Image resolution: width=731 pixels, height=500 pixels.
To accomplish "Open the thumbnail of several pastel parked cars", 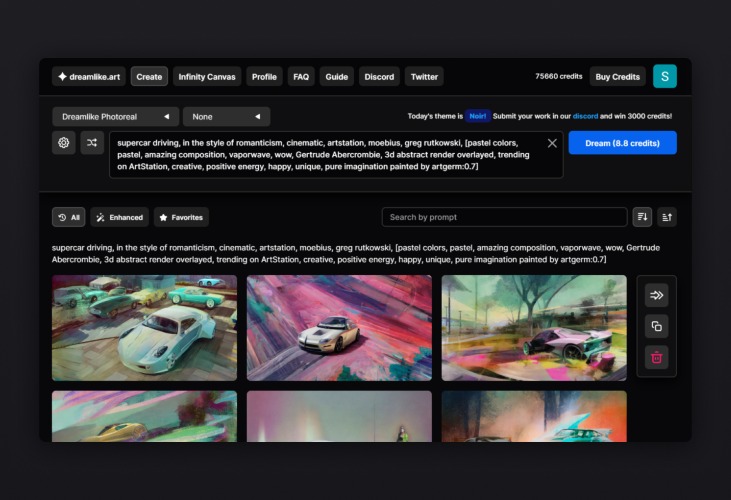I will tap(145, 328).
